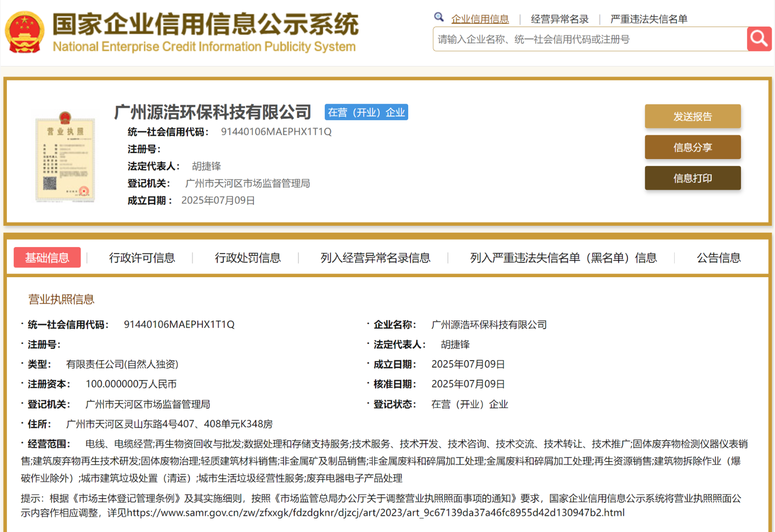Click the 企业信用信息 navigation link

(x=480, y=18)
